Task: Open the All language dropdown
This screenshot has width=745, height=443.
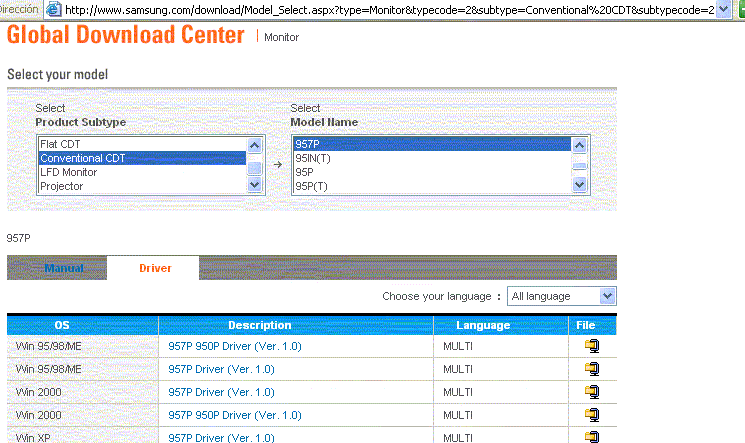Action: [562, 296]
